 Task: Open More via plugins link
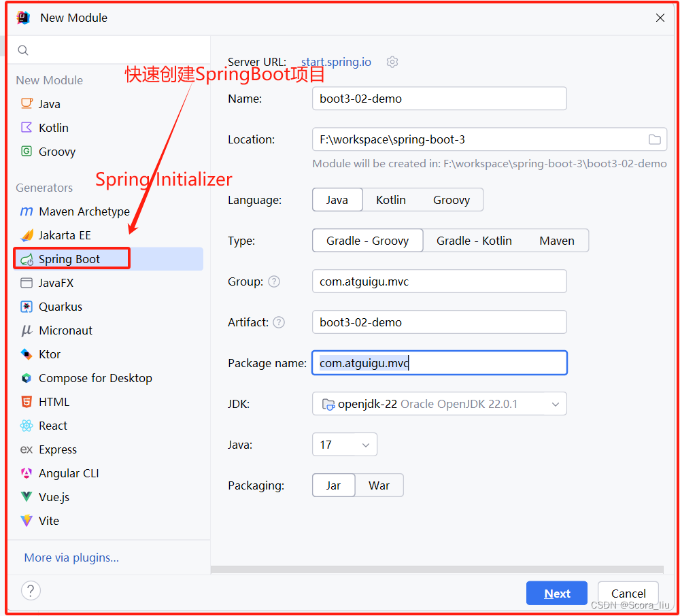pyautogui.click(x=71, y=558)
